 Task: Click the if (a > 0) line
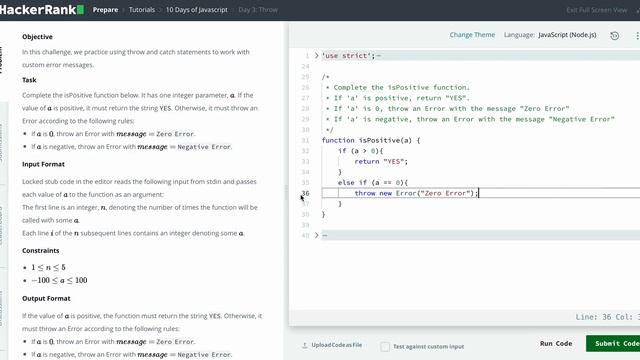click(360, 151)
